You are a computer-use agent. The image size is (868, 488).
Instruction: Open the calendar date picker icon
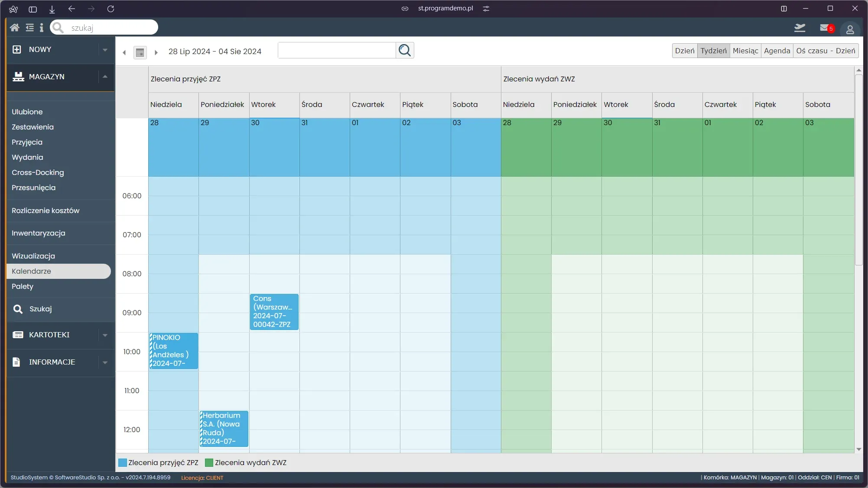140,52
